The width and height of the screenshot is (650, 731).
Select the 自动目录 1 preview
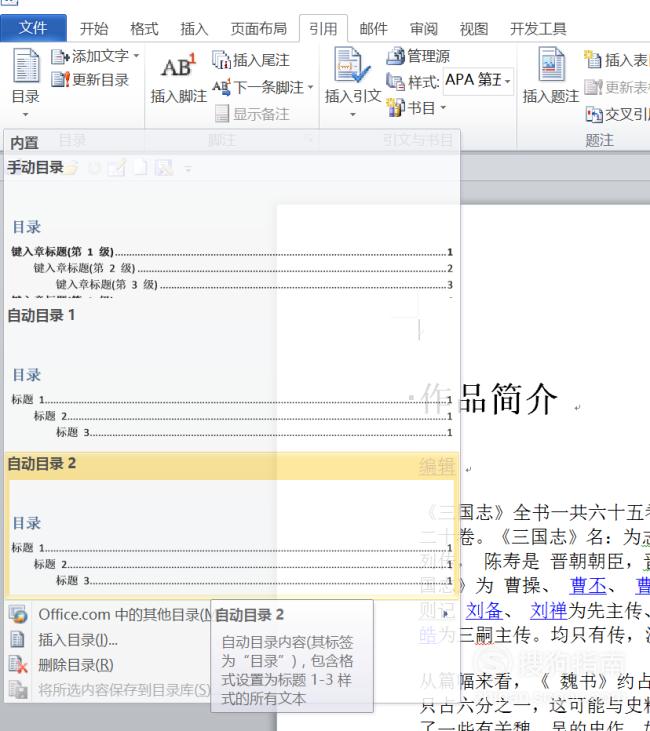pos(232,385)
